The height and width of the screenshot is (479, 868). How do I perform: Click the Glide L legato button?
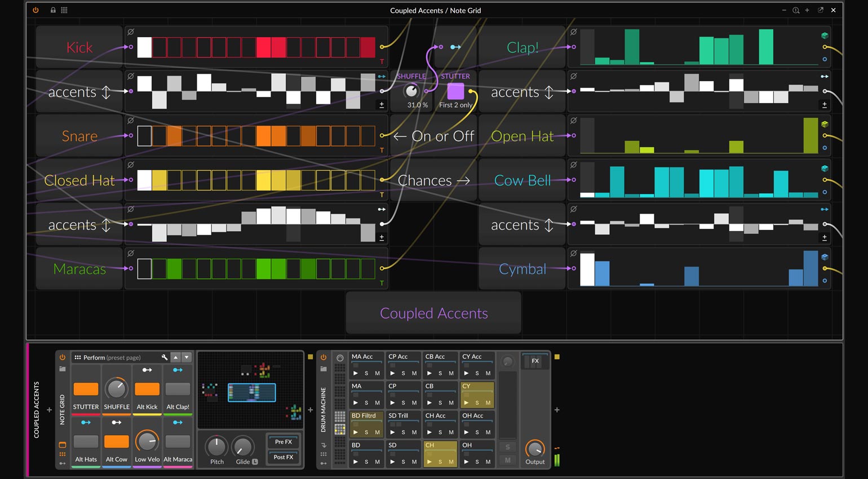click(255, 462)
